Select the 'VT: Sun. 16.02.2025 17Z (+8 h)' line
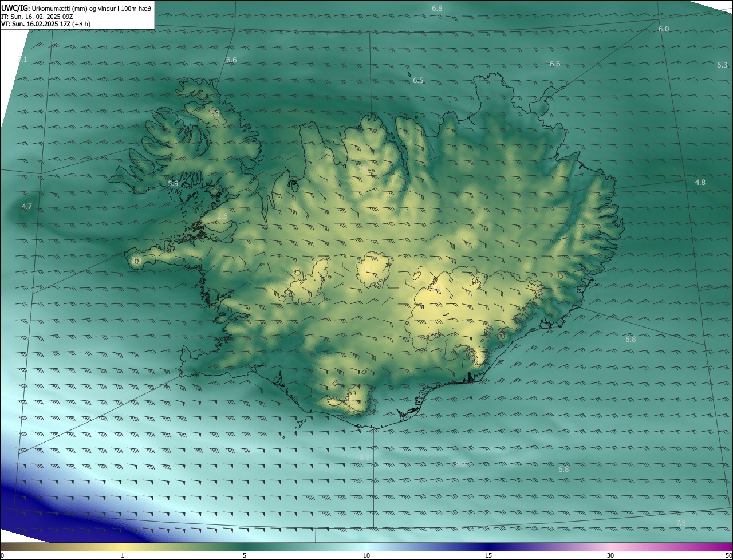Viewport: 733px width, 560px height. [46, 24]
